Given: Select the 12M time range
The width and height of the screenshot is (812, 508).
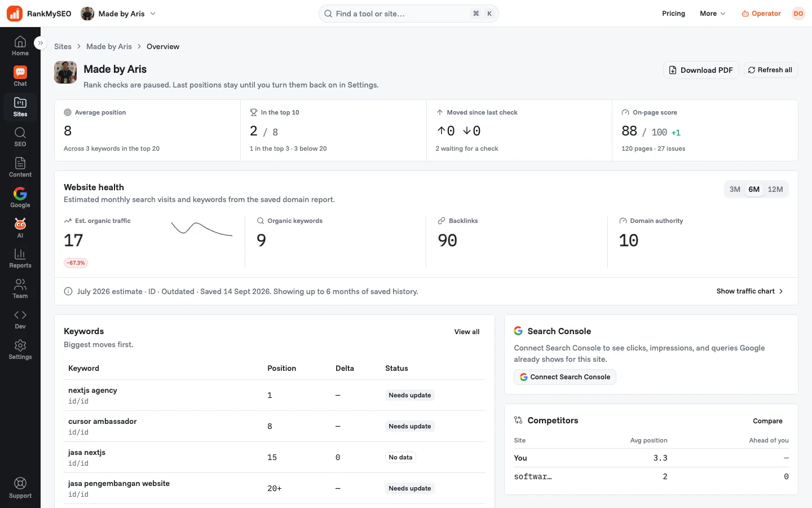Looking at the screenshot, I should click(775, 190).
